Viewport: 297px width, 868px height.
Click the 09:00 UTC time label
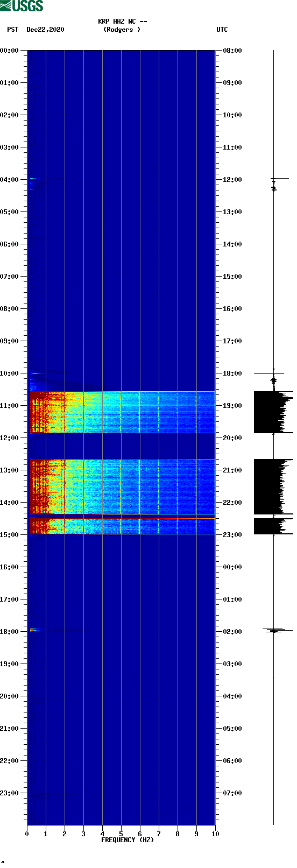(x=232, y=83)
